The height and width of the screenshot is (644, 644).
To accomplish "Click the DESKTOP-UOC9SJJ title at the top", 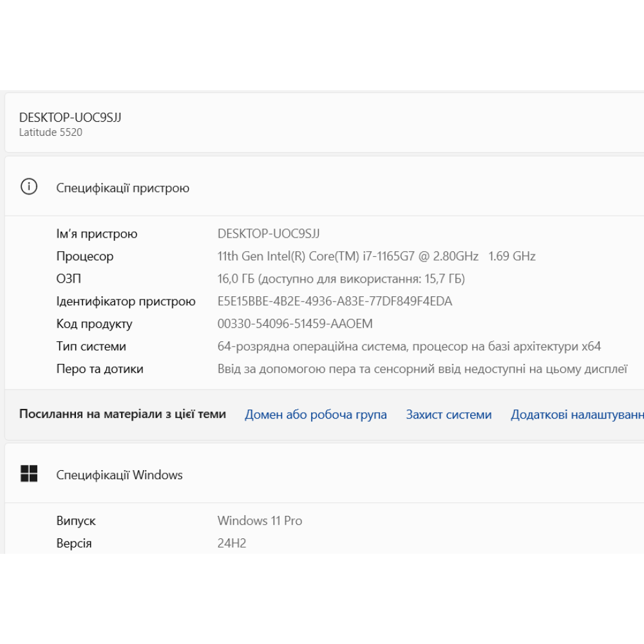I will 70,117.
